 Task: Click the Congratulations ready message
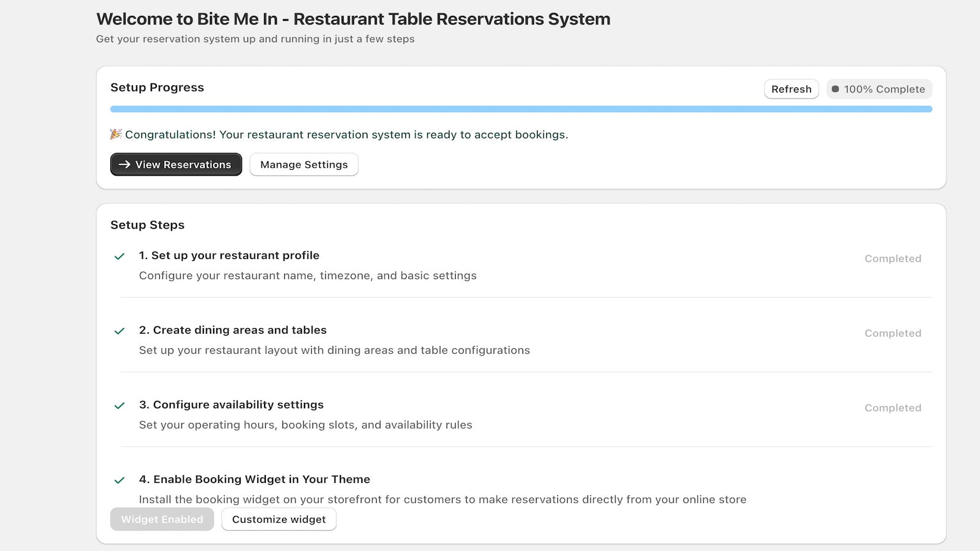tap(347, 135)
